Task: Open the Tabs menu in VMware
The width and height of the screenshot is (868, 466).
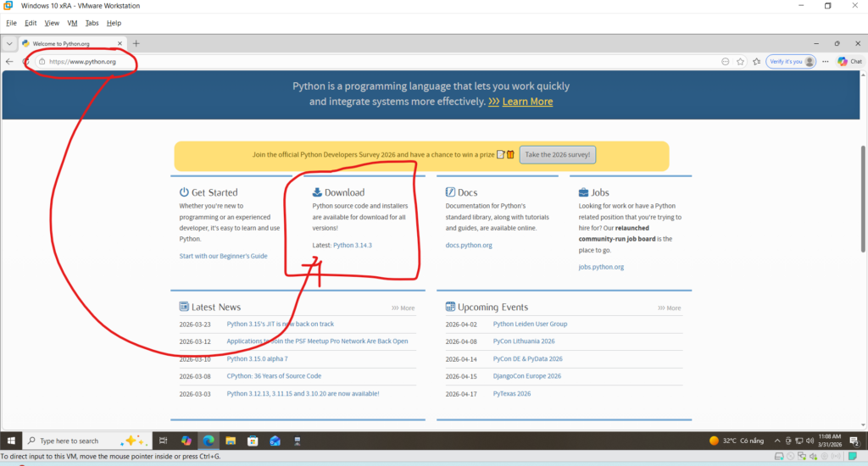Action: 92,23
